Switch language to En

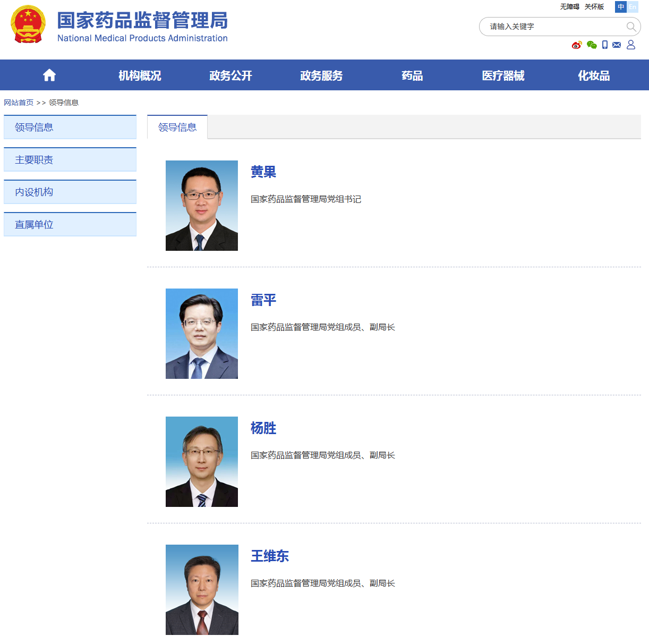pos(633,7)
